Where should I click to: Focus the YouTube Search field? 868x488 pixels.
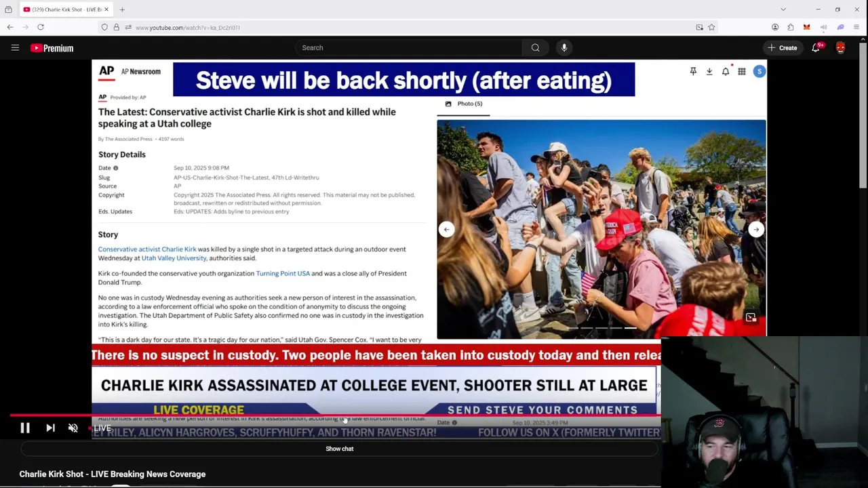tap(408, 47)
